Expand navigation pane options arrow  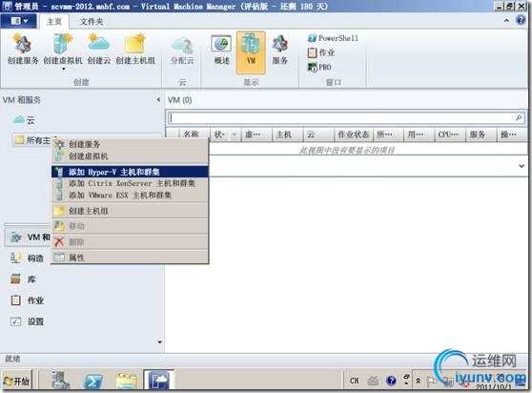(159, 342)
